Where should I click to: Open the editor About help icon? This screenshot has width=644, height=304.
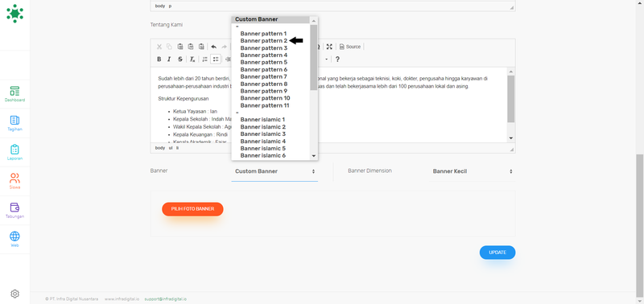337,59
